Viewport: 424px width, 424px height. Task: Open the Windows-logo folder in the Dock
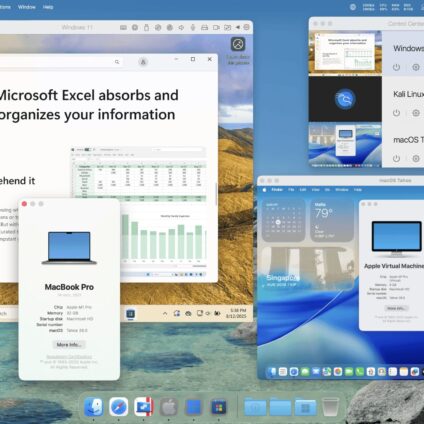[x=305, y=407]
